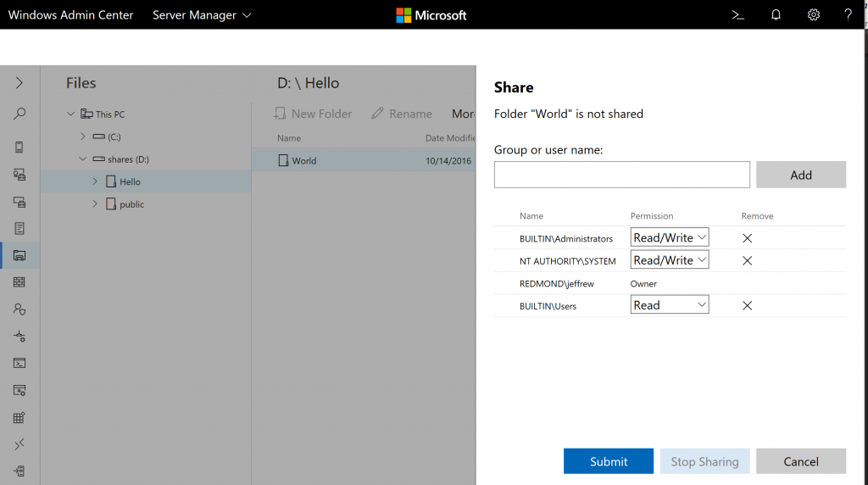Open the Firewall brick-wall icon in the sidebar

tap(19, 282)
